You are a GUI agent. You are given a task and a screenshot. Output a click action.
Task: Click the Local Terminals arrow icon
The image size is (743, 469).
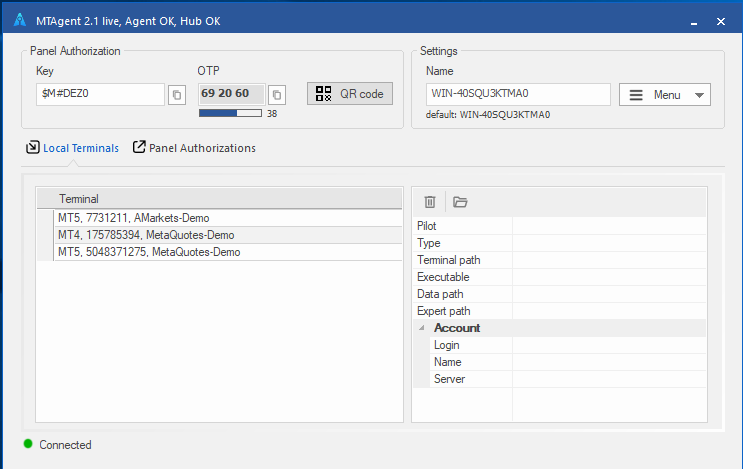pos(33,147)
